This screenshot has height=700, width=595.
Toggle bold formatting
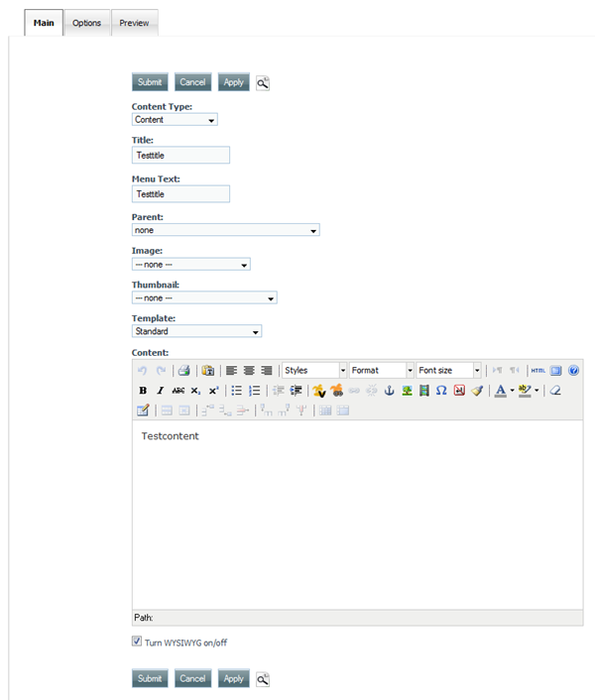(143, 391)
